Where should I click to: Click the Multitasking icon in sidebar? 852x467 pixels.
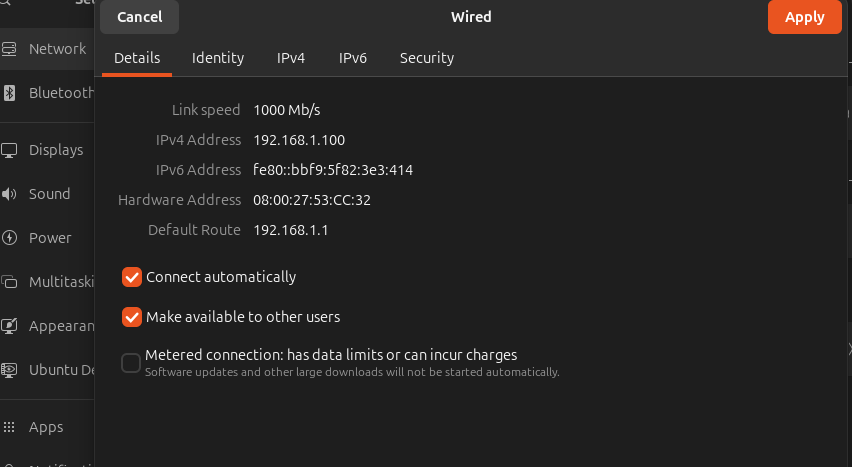(x=9, y=282)
